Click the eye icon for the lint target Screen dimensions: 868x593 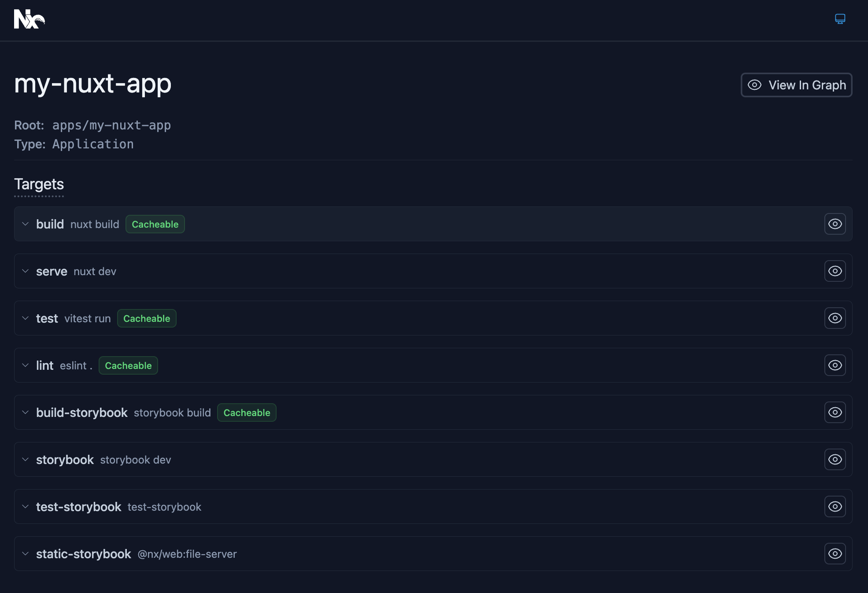click(835, 365)
